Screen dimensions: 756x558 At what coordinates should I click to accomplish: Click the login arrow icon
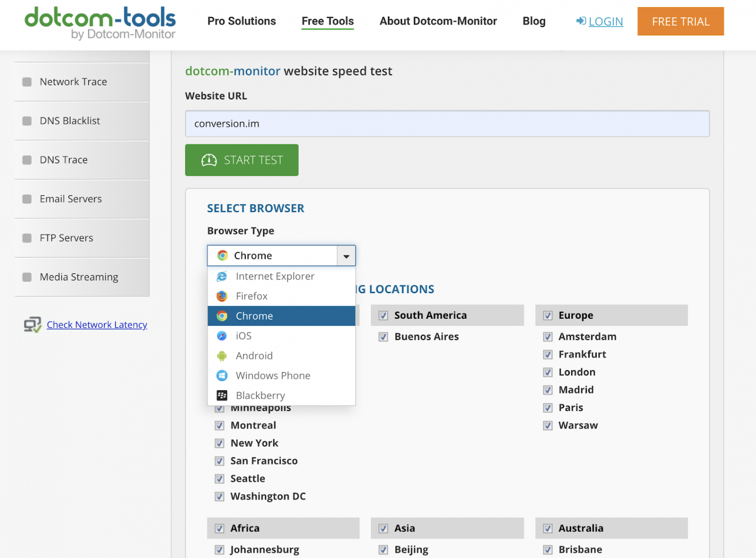coord(581,21)
